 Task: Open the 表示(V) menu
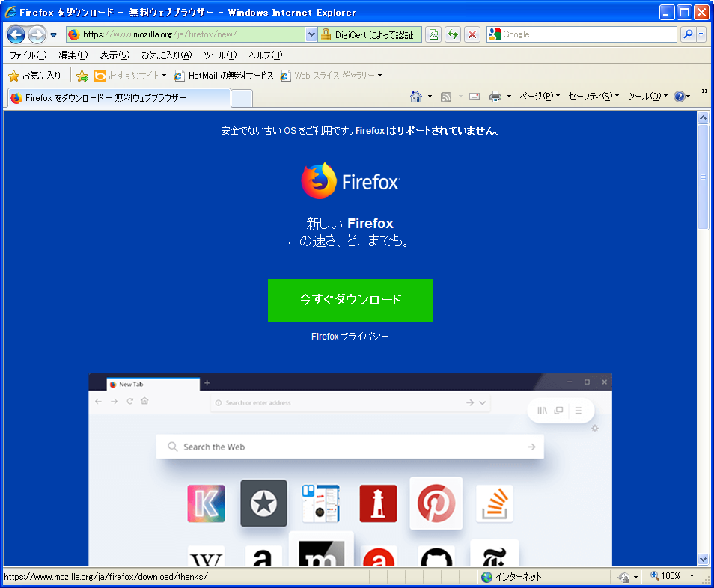click(115, 55)
